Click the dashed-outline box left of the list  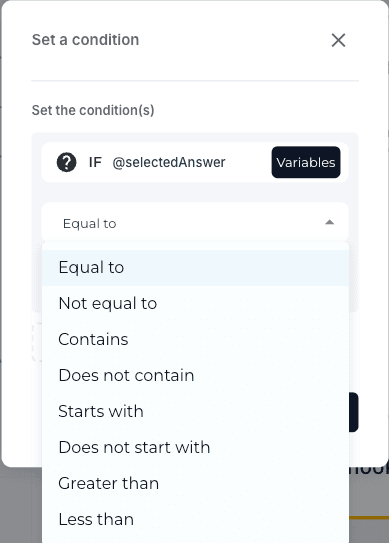[x=37, y=342]
